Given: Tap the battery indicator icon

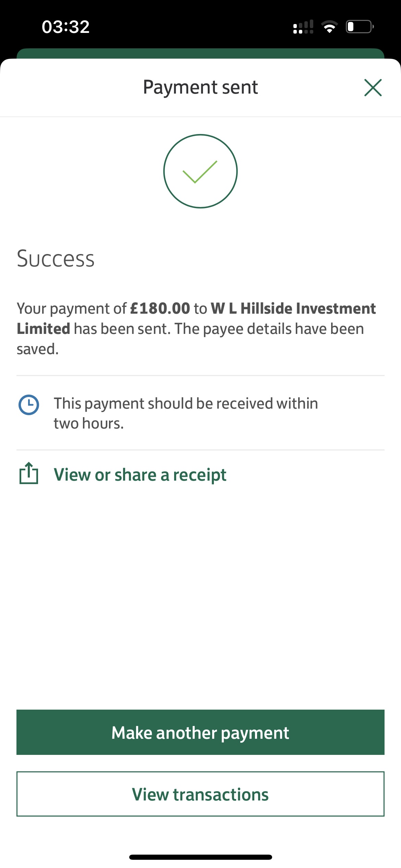Looking at the screenshot, I should point(359,27).
